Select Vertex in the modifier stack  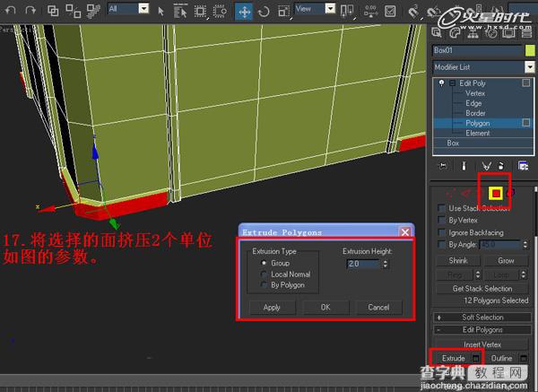475,93
